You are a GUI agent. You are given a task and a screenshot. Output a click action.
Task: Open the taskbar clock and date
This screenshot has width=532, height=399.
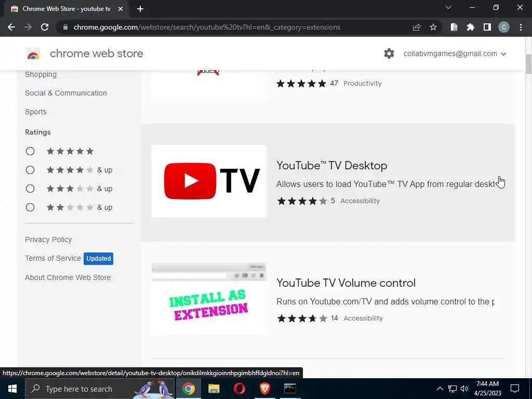(487, 389)
